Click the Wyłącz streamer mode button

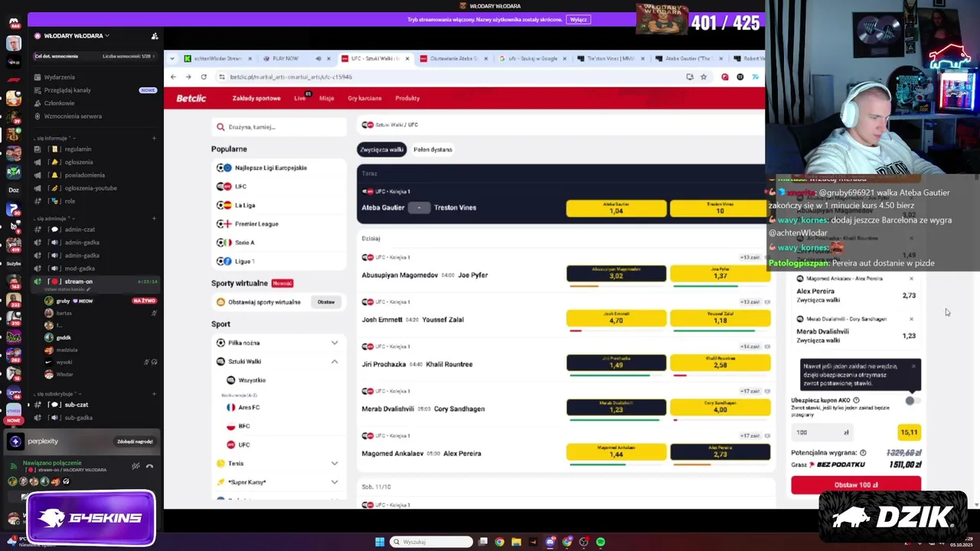578,20
